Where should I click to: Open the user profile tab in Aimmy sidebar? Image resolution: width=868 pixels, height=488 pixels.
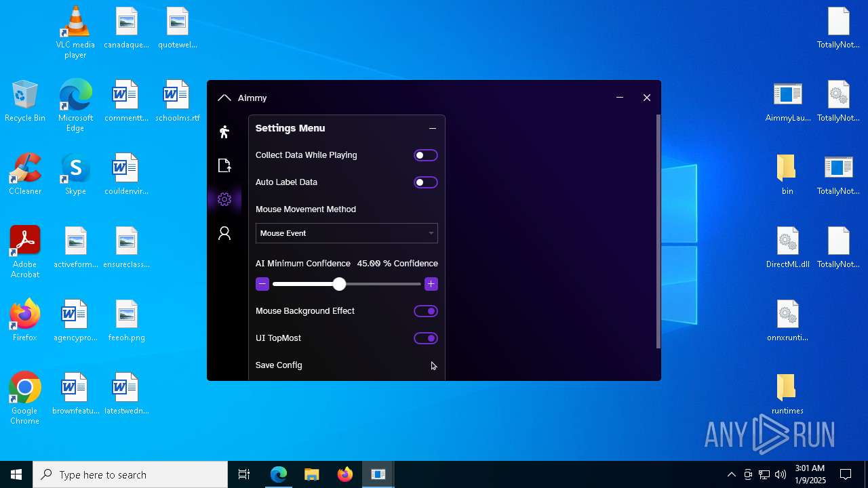(224, 233)
